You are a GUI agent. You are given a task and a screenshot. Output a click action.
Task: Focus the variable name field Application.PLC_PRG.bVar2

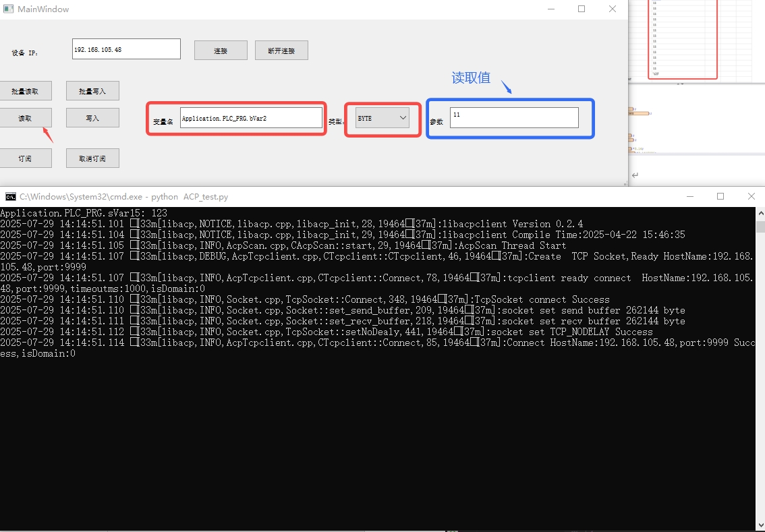[251, 118]
